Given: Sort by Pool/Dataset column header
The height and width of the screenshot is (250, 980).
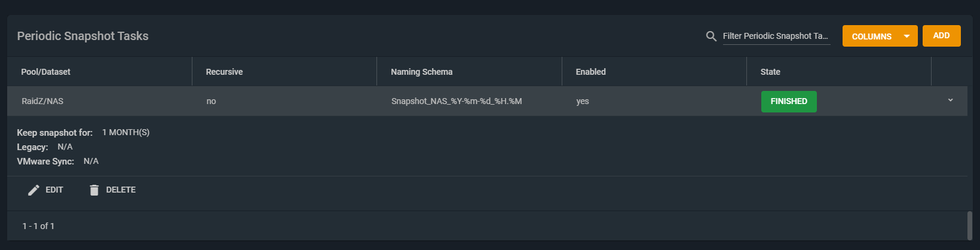Looking at the screenshot, I should coord(45,72).
